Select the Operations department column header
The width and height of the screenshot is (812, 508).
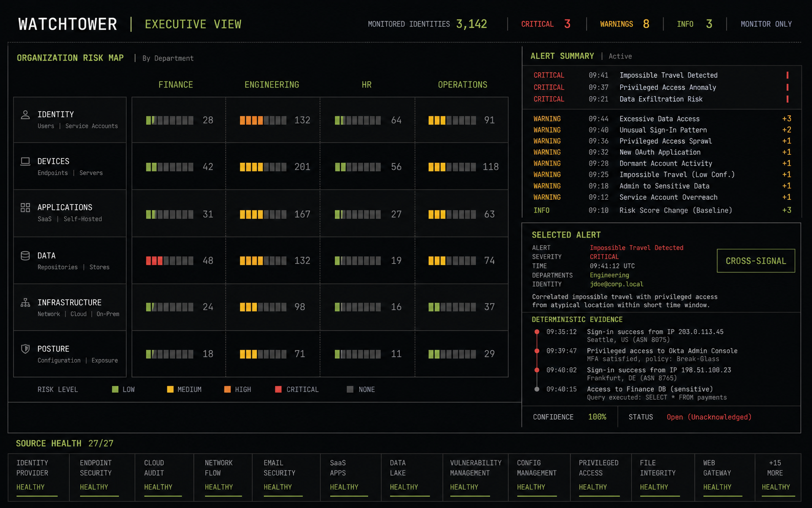[462, 85]
